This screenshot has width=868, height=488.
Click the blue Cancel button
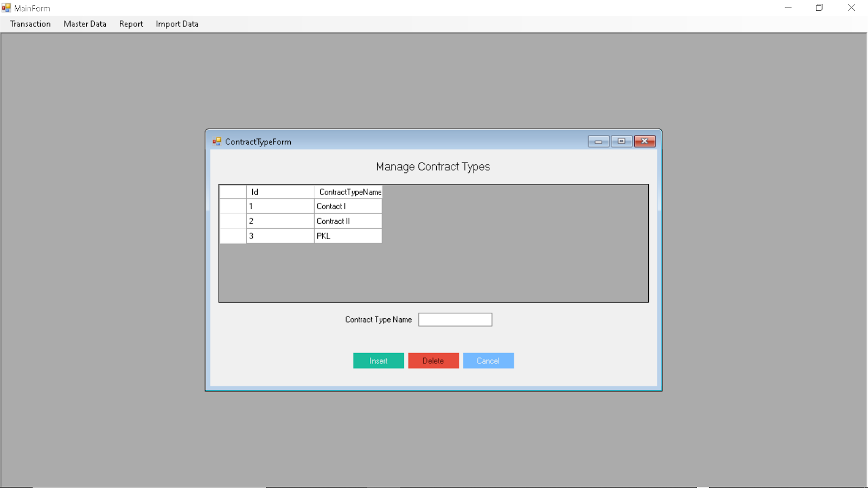pyautogui.click(x=488, y=361)
